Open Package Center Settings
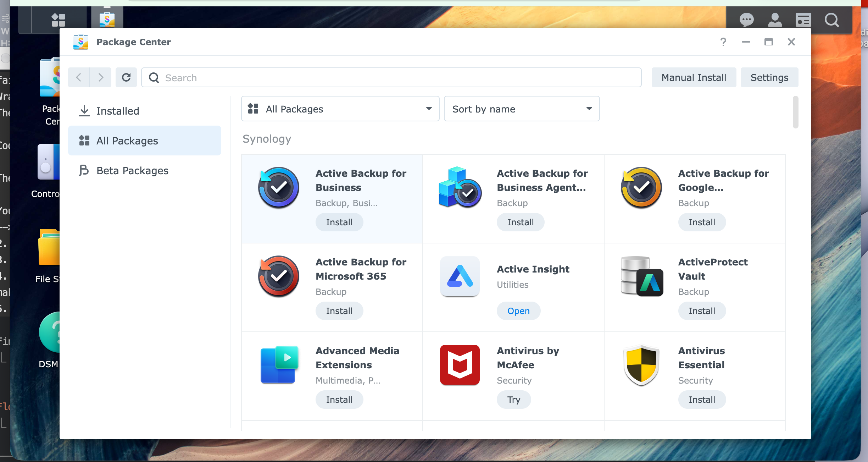The width and height of the screenshot is (868, 462). pyautogui.click(x=769, y=77)
